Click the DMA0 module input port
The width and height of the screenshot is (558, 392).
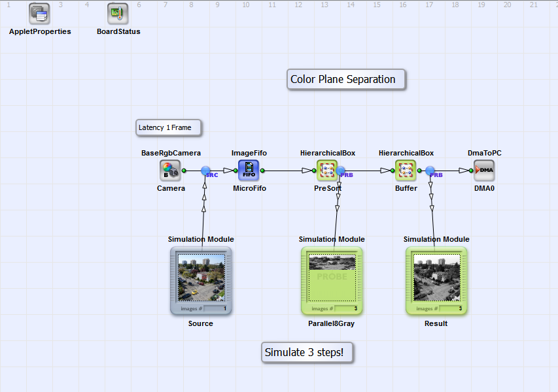pyautogui.click(x=471, y=171)
